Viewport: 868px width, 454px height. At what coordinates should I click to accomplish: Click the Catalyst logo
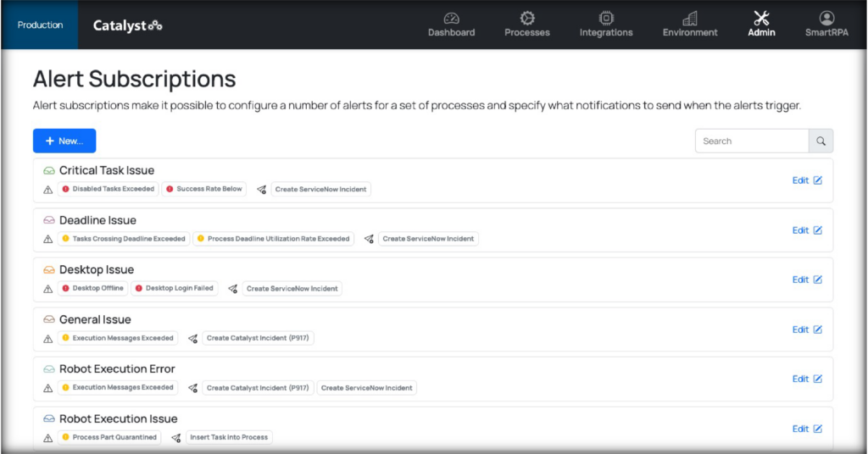(x=127, y=25)
